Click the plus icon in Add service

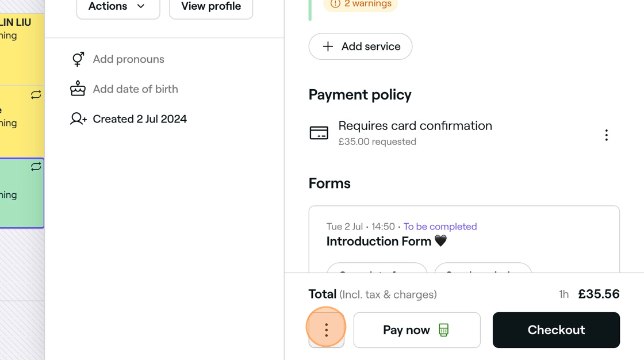328,47
